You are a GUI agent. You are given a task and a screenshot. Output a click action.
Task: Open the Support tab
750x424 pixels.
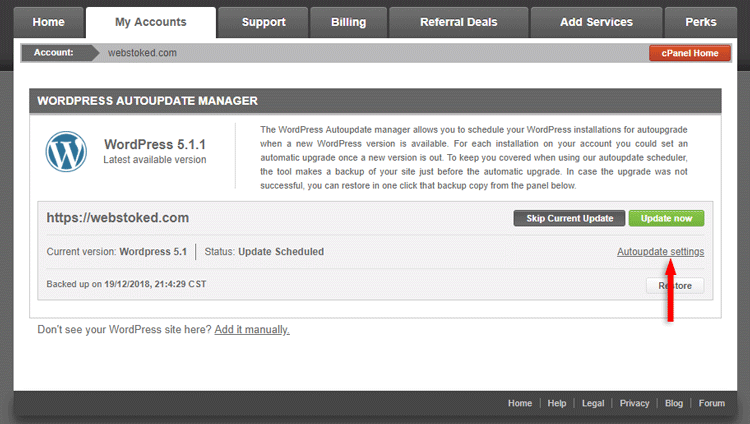click(263, 22)
